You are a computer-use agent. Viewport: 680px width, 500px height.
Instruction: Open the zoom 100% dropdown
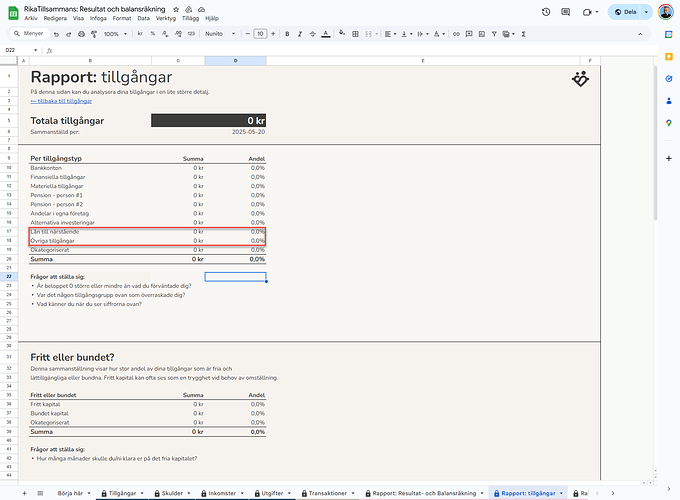coord(114,33)
